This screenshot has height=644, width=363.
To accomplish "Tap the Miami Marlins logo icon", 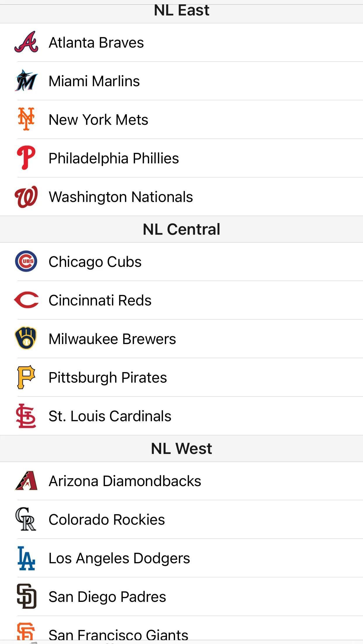I will click(x=26, y=81).
